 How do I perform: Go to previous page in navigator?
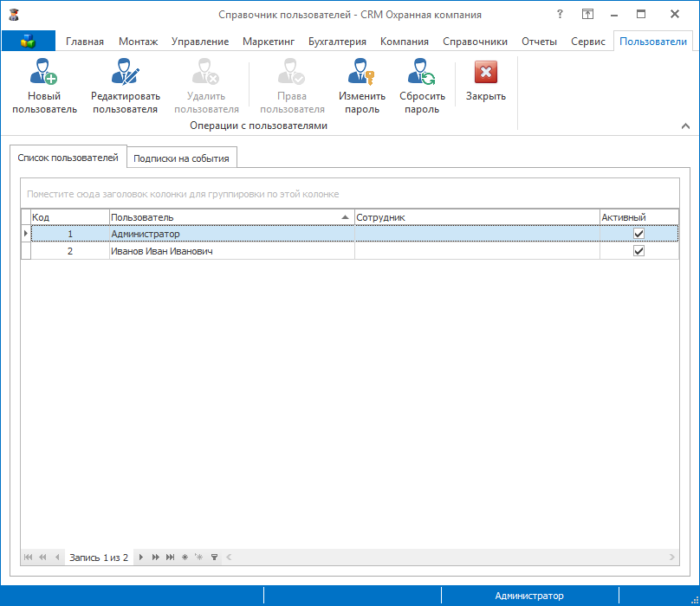coord(42,557)
